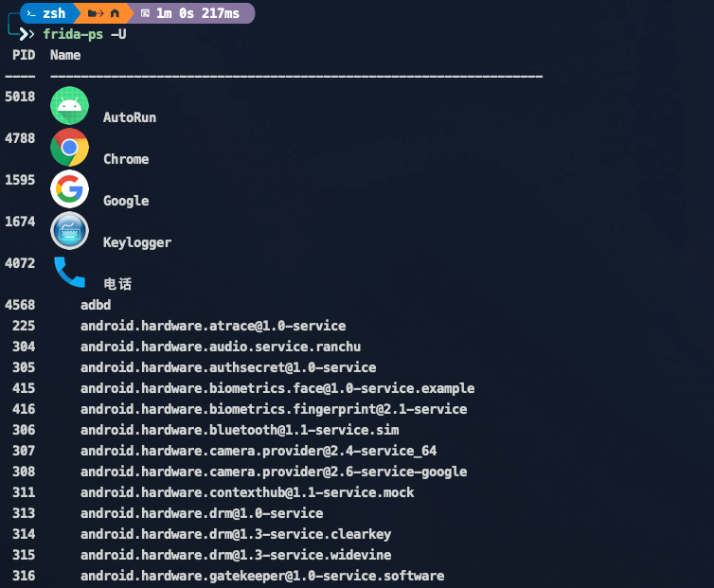The height and width of the screenshot is (588, 714).
Task: Click PID '304' in the list
Action: pyautogui.click(x=24, y=347)
